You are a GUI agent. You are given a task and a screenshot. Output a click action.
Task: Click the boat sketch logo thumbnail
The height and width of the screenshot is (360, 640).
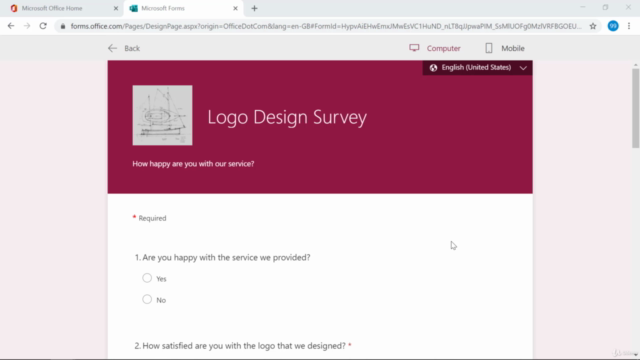(162, 115)
